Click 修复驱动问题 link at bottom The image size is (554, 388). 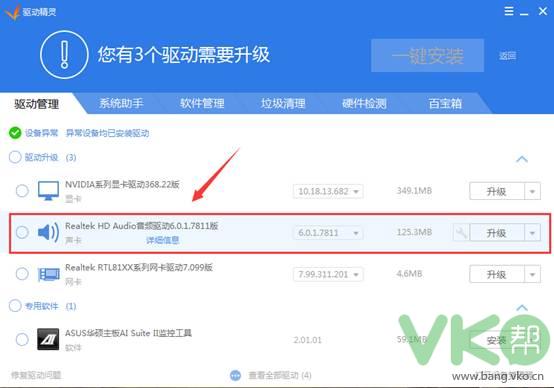pos(36,375)
